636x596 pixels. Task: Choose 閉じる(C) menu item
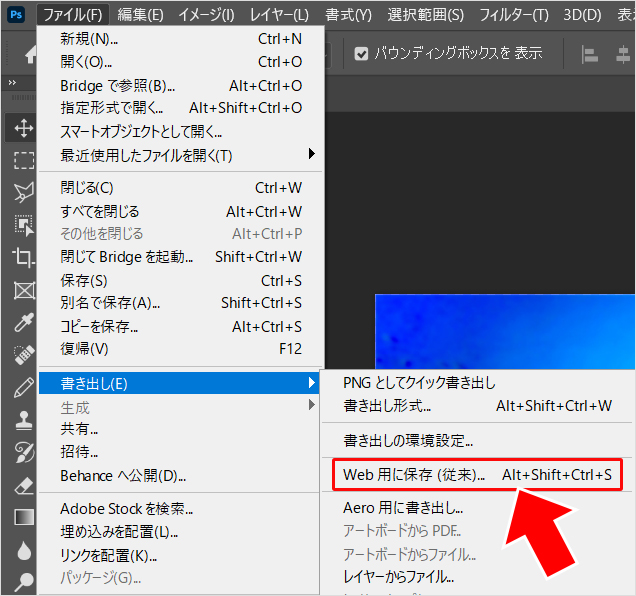181,188
